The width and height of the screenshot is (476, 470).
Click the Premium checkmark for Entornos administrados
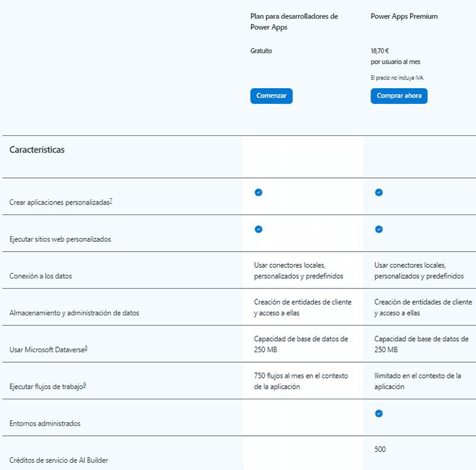tap(379, 413)
